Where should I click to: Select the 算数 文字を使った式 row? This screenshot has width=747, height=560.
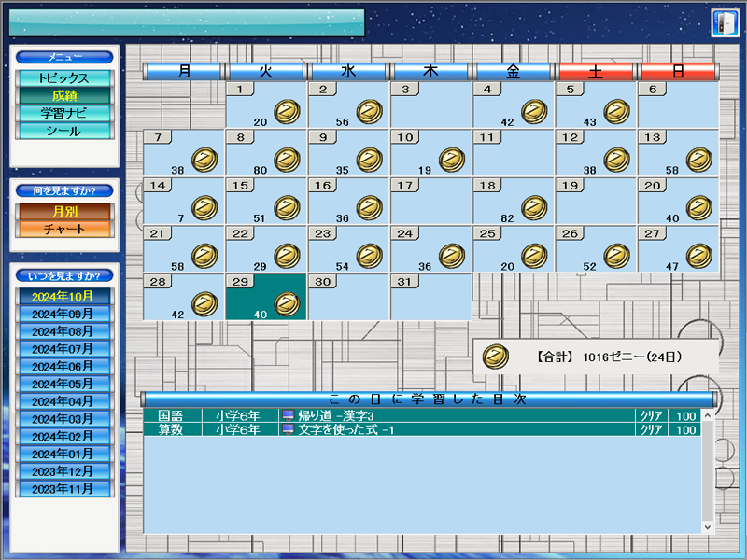point(420,430)
